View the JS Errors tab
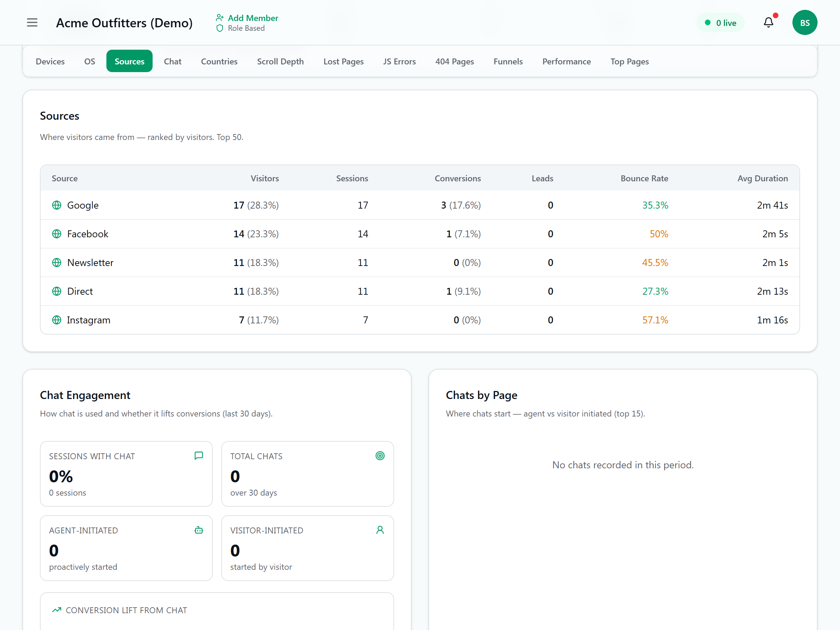 [x=399, y=62]
